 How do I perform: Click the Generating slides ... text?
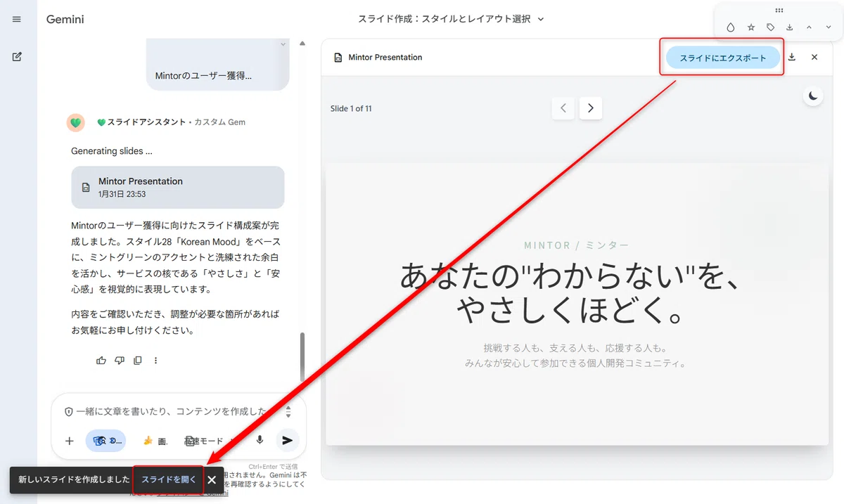pyautogui.click(x=112, y=150)
